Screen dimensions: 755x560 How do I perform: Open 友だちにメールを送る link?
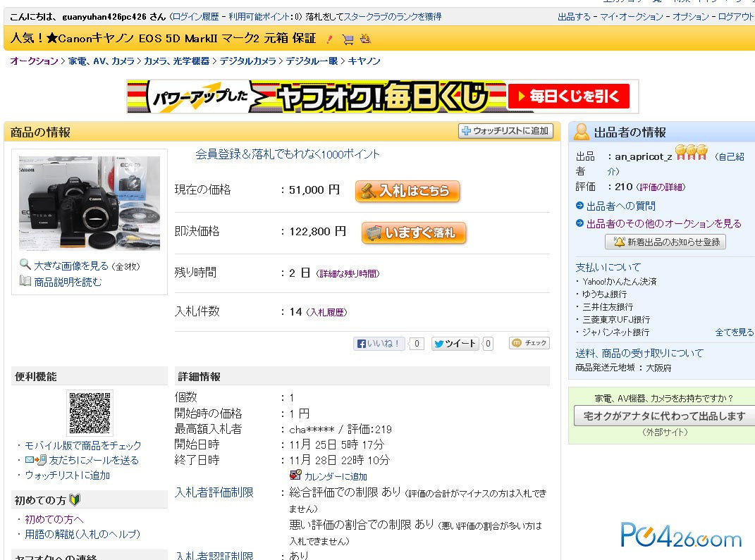pyautogui.click(x=94, y=461)
